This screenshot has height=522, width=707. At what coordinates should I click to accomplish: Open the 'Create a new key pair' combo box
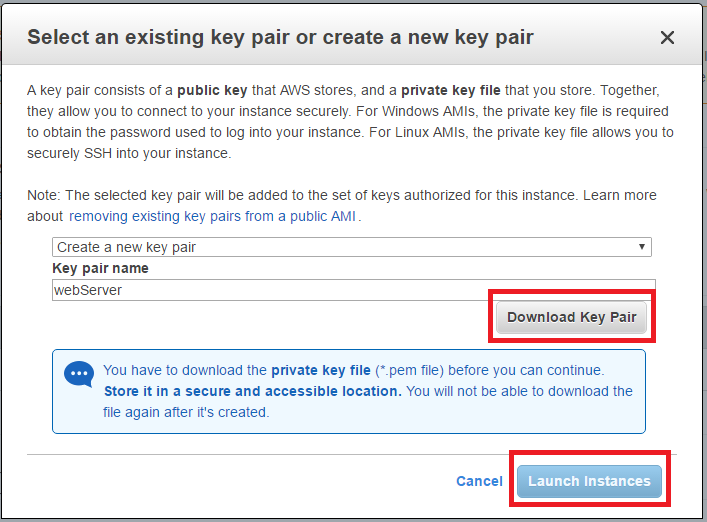[350, 247]
